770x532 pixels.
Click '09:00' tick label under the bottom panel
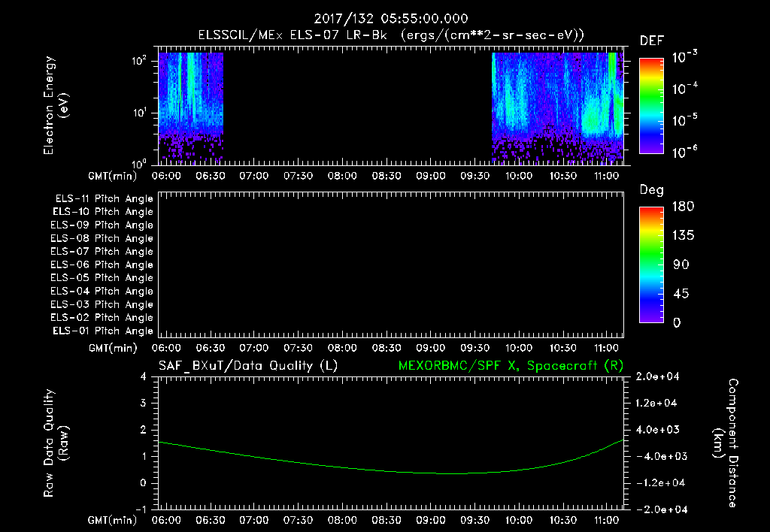click(x=431, y=520)
